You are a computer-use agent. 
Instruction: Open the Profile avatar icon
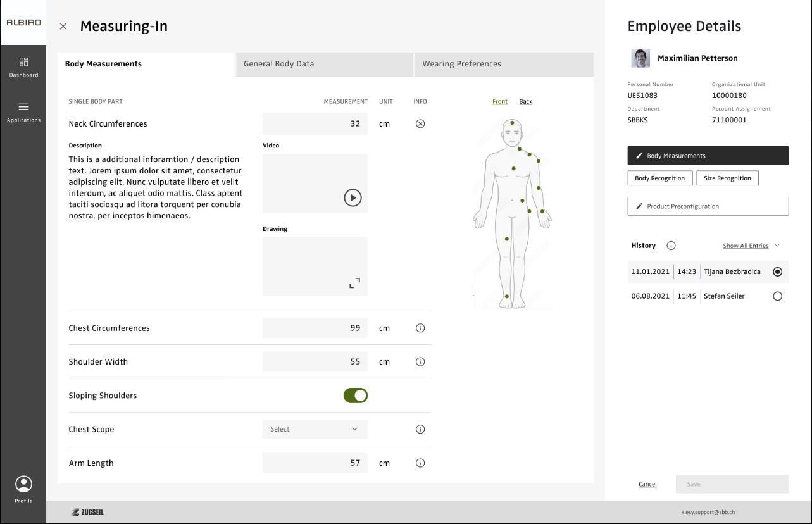click(x=23, y=484)
